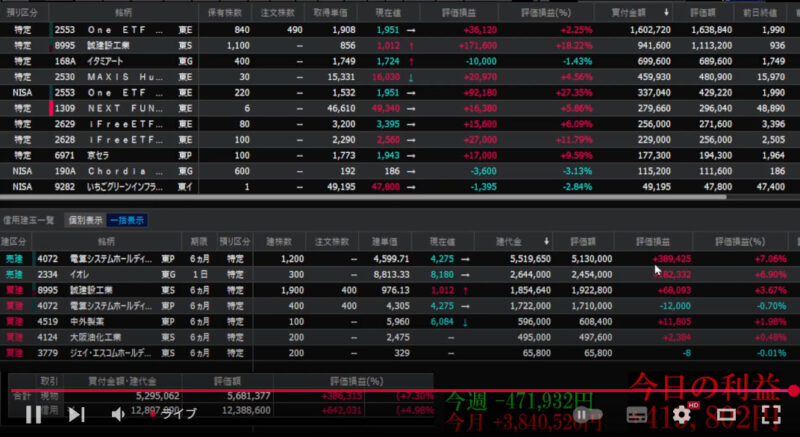This screenshot has height=437, width=800.
Task: Select the 4124 大阪油化工業 margin row
Action: [400, 338]
